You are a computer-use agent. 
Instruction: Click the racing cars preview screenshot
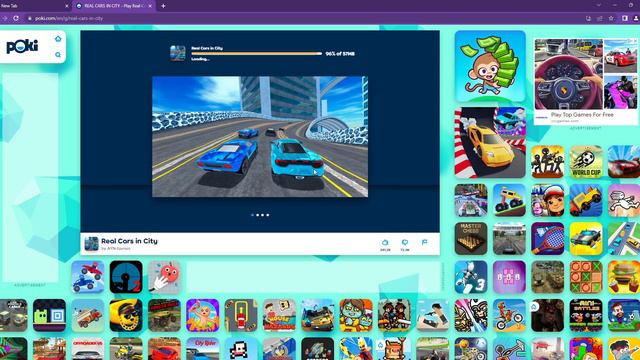[260, 136]
